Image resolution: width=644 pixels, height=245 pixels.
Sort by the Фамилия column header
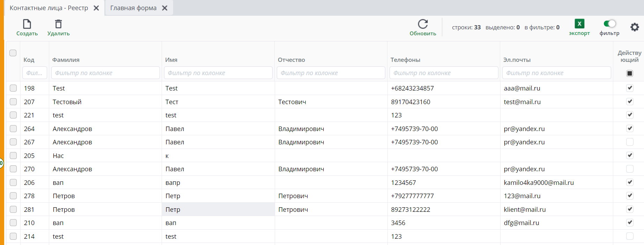point(66,60)
